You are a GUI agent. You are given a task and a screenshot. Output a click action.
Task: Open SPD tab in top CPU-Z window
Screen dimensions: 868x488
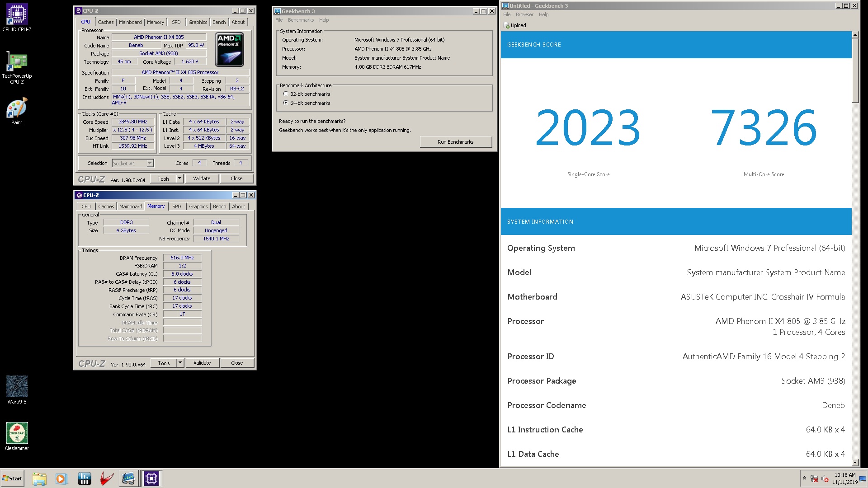tap(176, 22)
